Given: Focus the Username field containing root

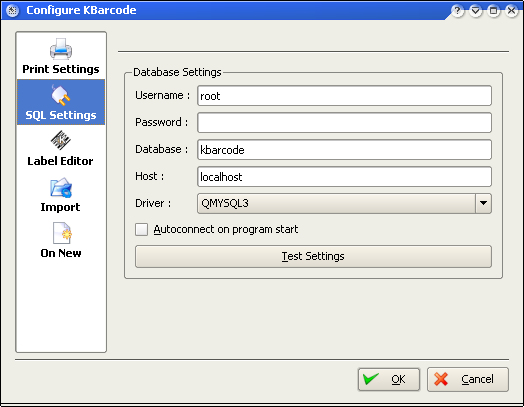Looking at the screenshot, I should [x=344, y=96].
